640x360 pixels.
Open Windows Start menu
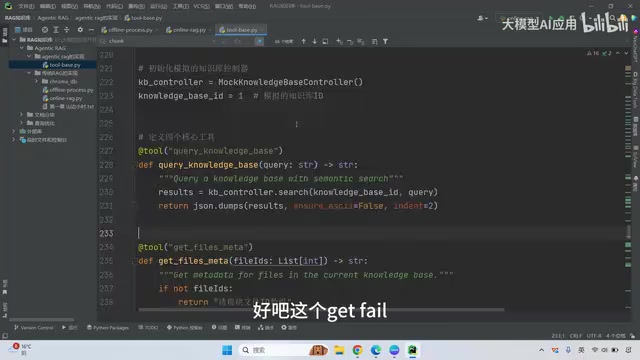pyautogui.click(x=227, y=350)
